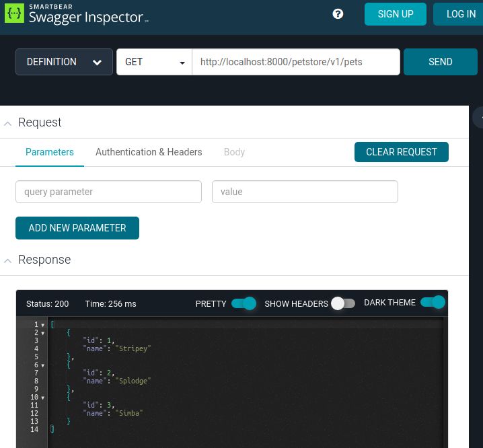The image size is (483, 448).
Task: Expand the side panel handle on right edge
Action: pyautogui.click(x=478, y=117)
